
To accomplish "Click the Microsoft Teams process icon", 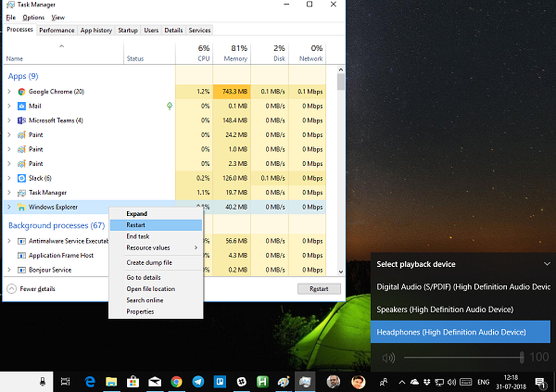I will point(21,121).
